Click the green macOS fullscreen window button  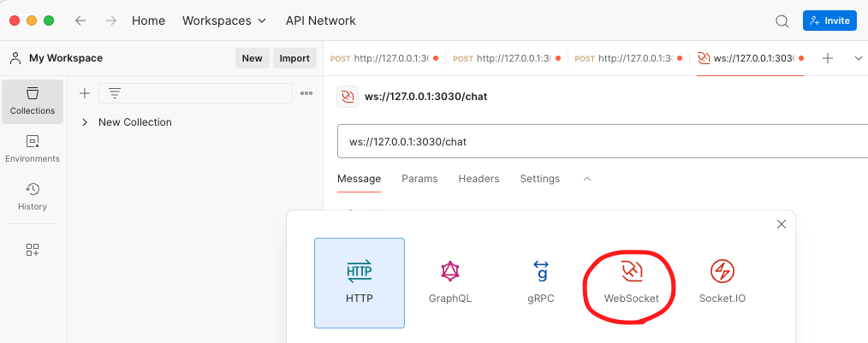tap(49, 21)
